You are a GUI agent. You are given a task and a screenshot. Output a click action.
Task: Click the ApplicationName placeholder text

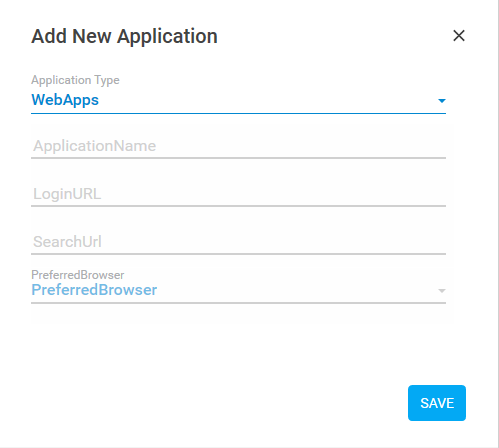95,146
